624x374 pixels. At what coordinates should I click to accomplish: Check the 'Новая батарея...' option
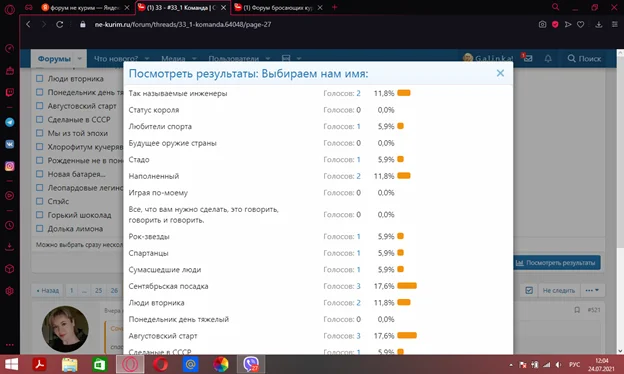(39, 174)
